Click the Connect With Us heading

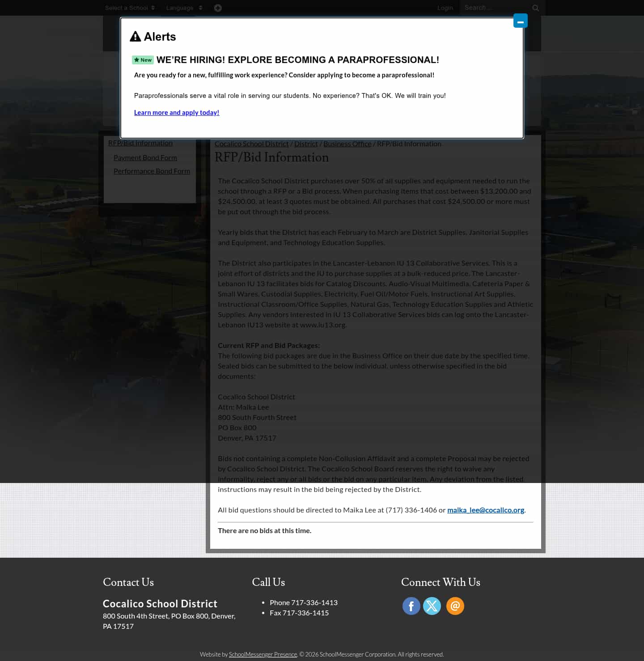click(441, 582)
